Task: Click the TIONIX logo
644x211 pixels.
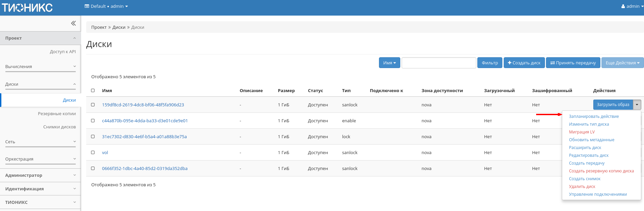Action: [x=27, y=7]
